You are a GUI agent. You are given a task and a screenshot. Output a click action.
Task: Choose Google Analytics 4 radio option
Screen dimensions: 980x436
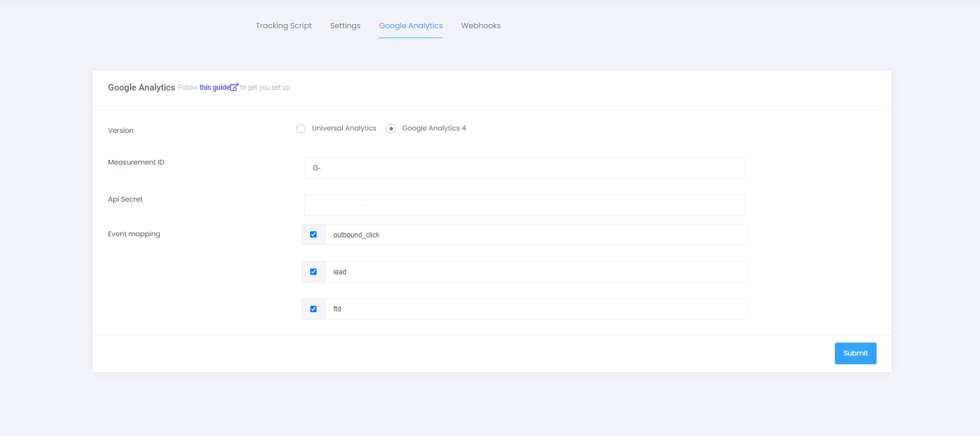pos(391,129)
